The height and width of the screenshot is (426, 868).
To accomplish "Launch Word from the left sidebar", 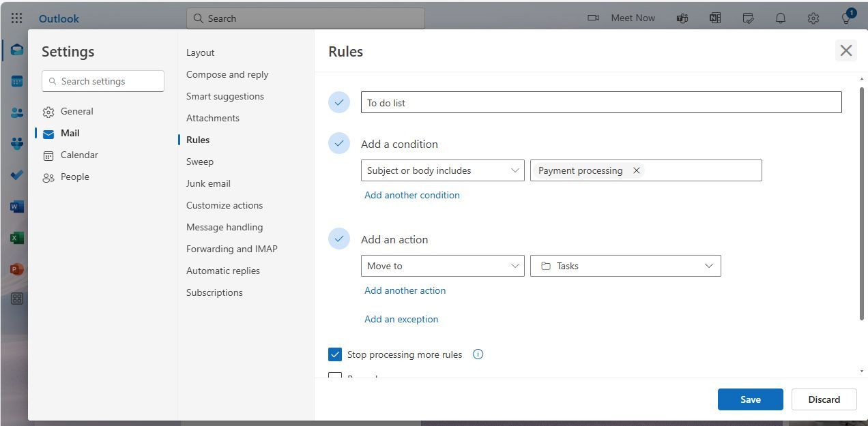I will (16, 206).
